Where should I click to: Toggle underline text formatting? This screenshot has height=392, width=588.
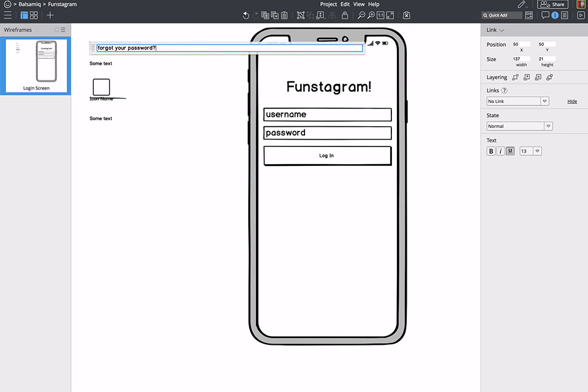[510, 151]
